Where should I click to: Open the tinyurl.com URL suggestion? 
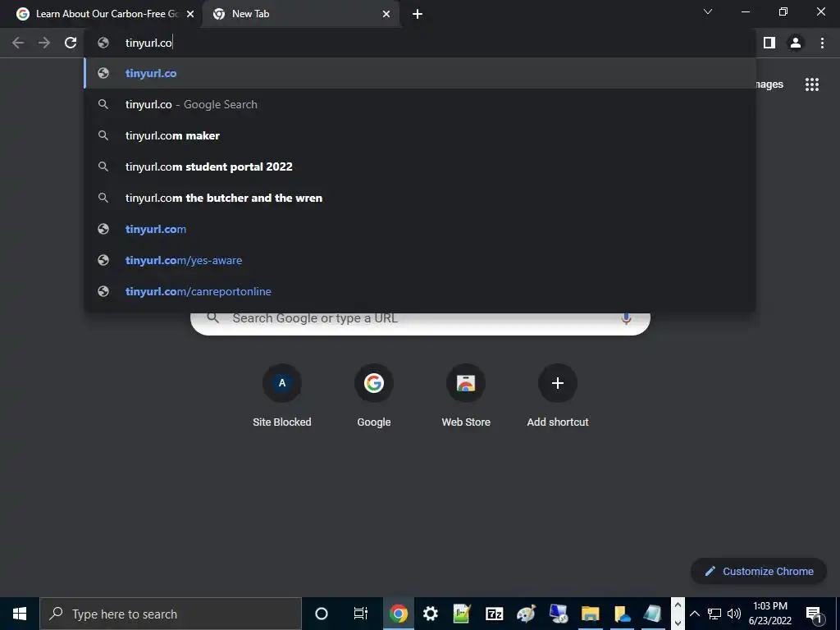(x=420, y=229)
